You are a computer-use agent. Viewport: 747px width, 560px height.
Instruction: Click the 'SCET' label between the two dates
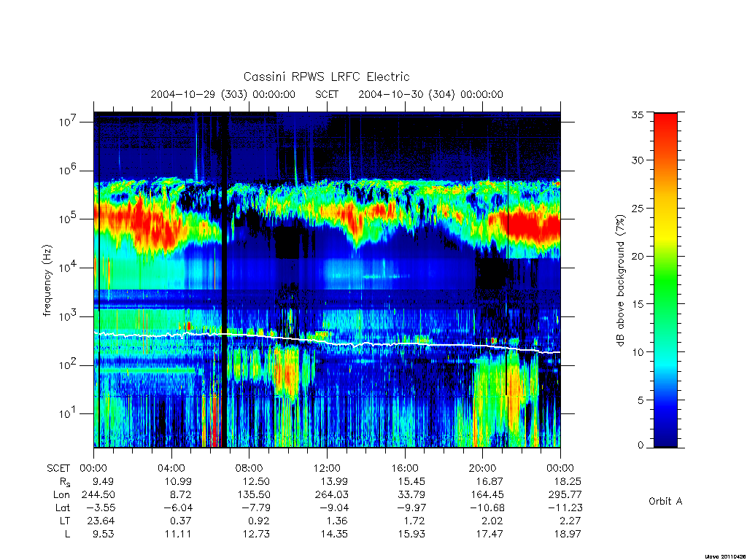[x=327, y=94]
